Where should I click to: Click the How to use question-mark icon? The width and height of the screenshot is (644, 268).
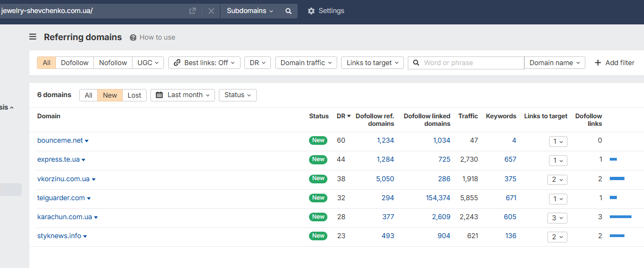pos(133,37)
